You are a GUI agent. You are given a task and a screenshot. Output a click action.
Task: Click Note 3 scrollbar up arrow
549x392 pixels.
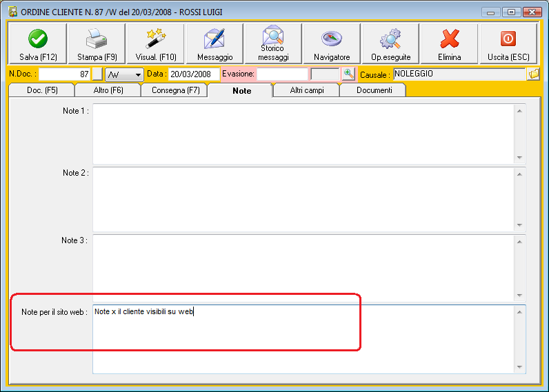point(519,242)
